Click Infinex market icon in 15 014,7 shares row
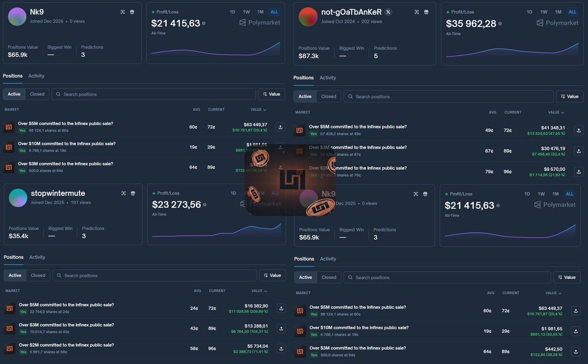 coord(9,328)
